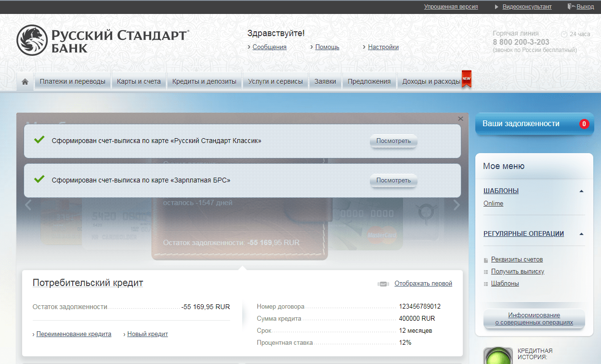Click the Отображать первой link
601x364 pixels.
(423, 284)
